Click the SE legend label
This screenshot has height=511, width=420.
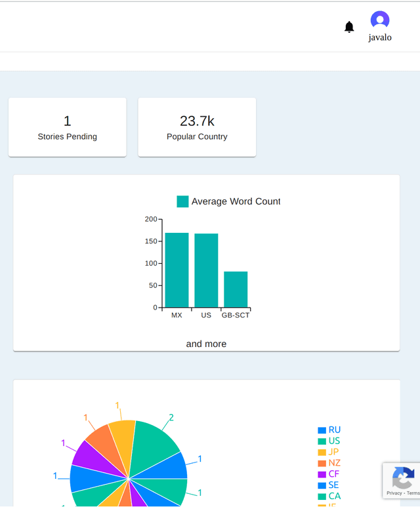coord(333,485)
